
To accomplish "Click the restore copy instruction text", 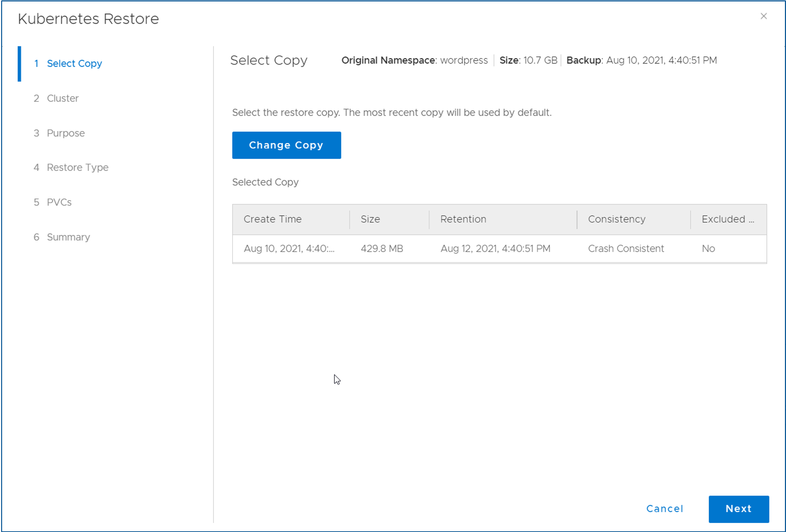I will tap(392, 113).
